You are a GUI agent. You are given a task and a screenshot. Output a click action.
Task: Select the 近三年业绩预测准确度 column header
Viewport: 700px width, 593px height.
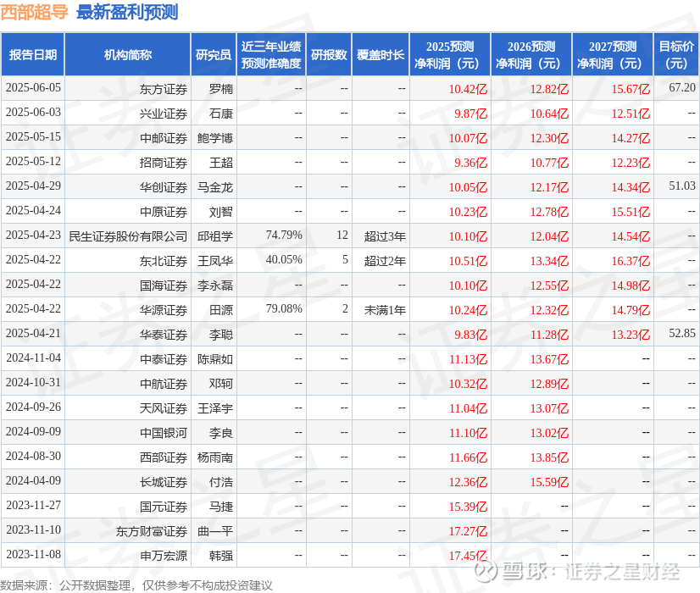pyautogui.click(x=271, y=54)
